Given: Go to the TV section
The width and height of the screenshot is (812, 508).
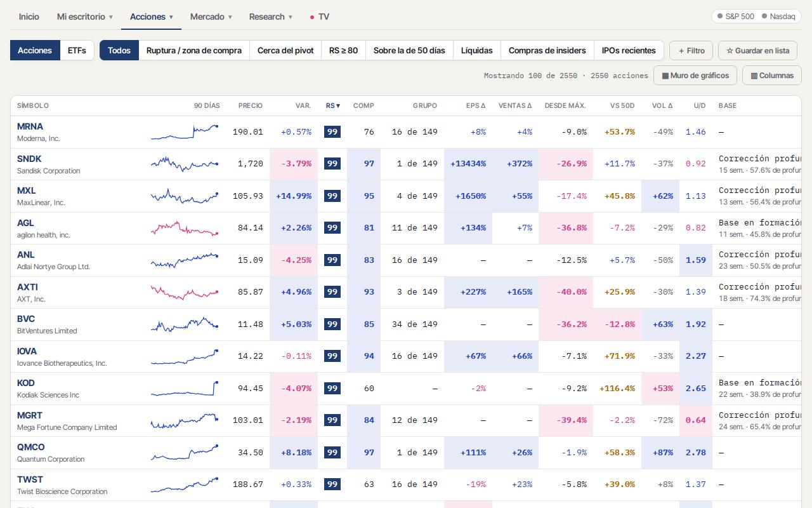Looking at the screenshot, I should click(x=320, y=17).
